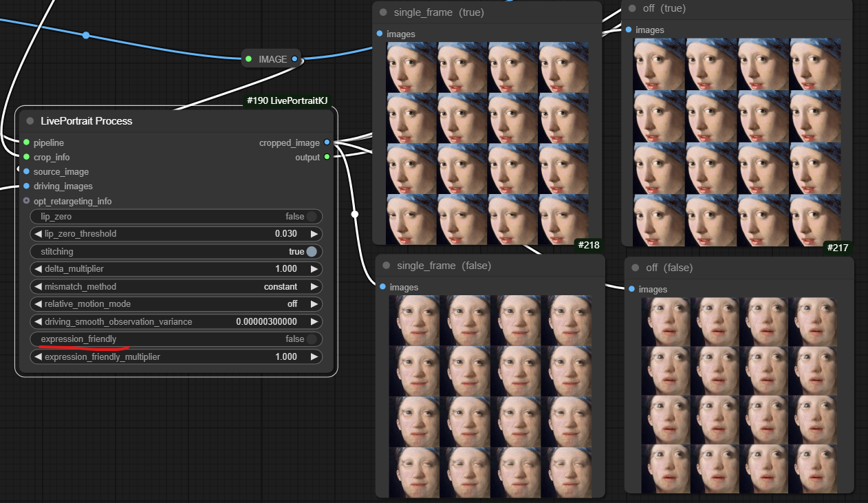This screenshot has height=503, width=868.
Task: Click the collapse dot on off (true) node
Action: (x=632, y=9)
